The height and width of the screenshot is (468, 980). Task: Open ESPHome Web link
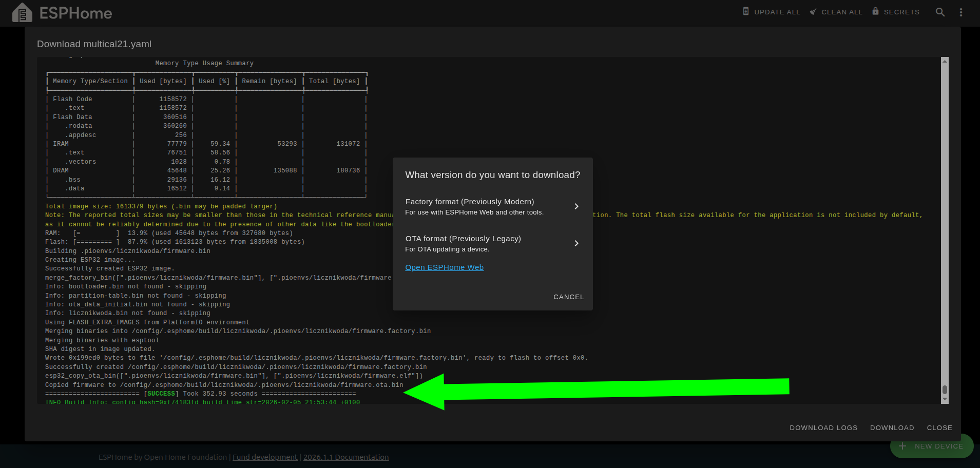point(444,267)
